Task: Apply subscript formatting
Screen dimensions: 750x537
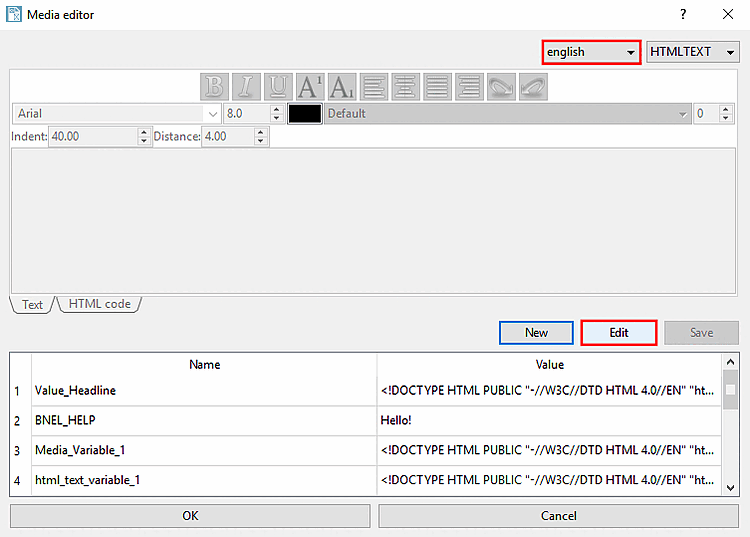Action: point(342,87)
